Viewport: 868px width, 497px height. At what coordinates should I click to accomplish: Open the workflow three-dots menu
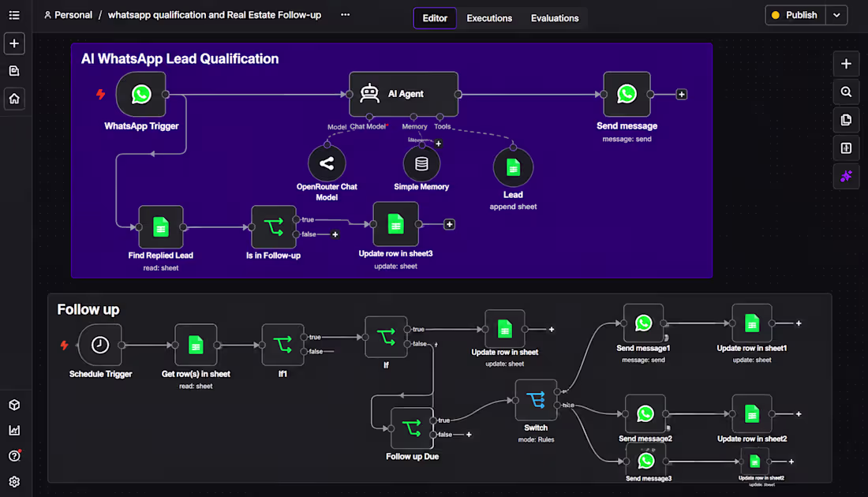pos(345,15)
